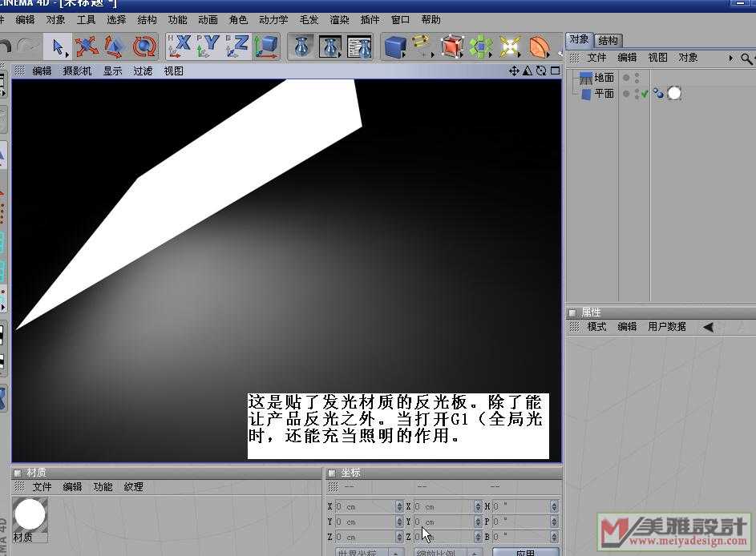Click the coordinate system cube icon
The image size is (756, 556).
[x=265, y=46]
